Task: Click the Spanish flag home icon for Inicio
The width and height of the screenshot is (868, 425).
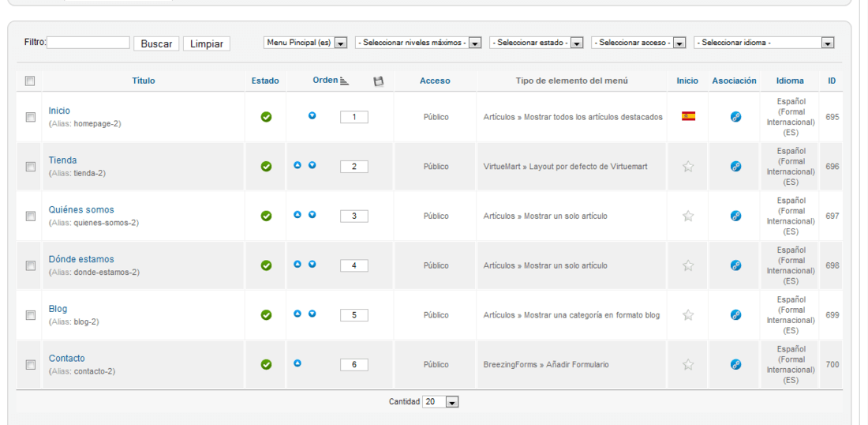Action: [688, 116]
